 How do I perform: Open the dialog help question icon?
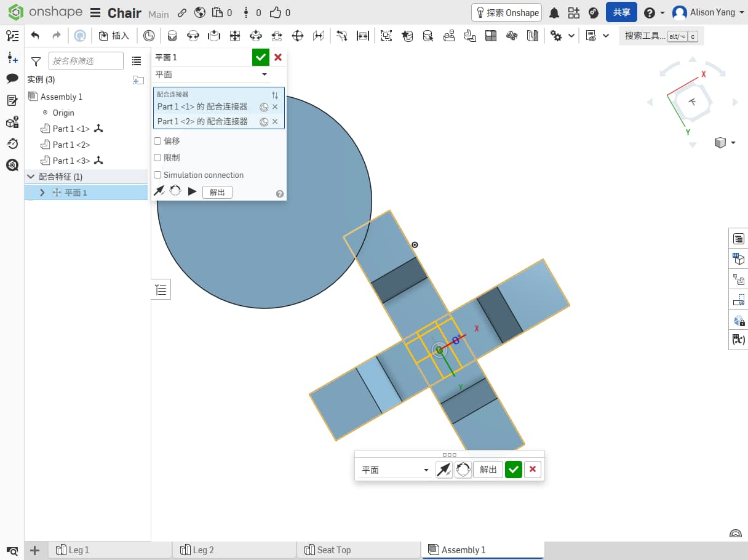(x=280, y=194)
